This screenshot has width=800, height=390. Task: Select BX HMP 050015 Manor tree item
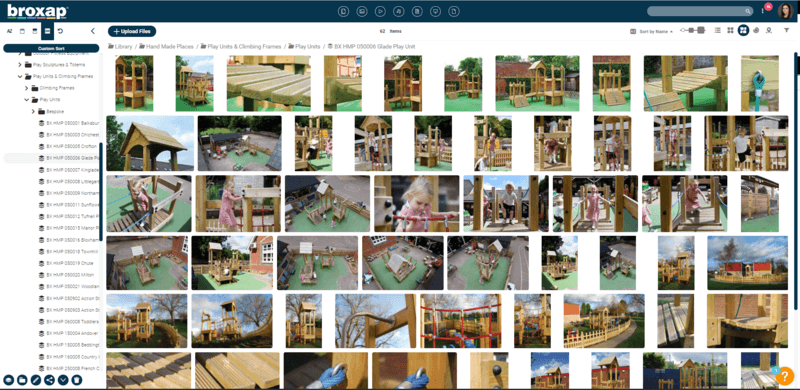tap(69, 228)
